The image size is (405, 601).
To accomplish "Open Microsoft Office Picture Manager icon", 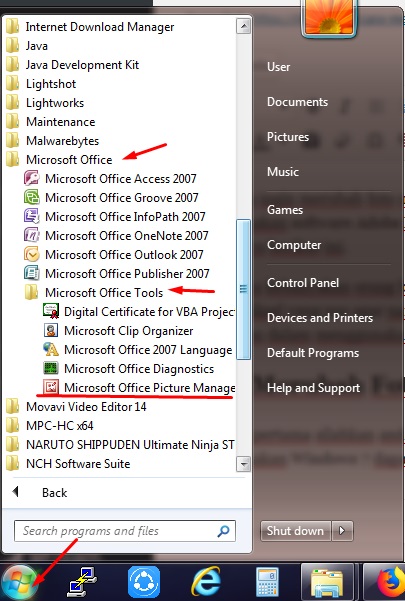I will point(51,388).
